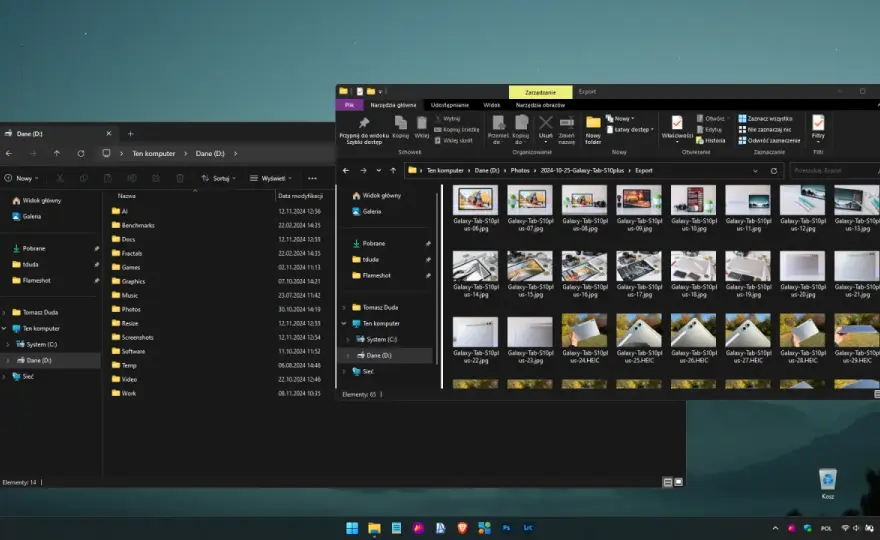Screen dimensions: 880x540
Task: Switch to the Udostępnianie ribbon tab
Action: tap(450, 105)
